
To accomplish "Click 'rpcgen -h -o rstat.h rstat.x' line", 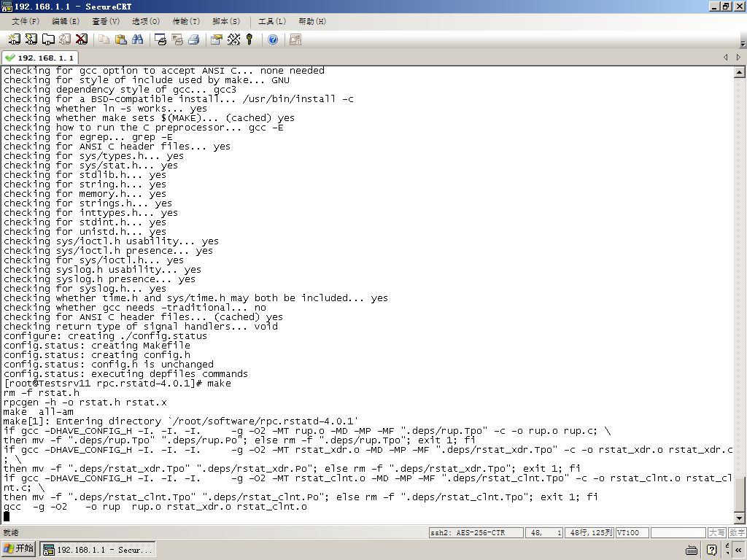I will 85,402.
